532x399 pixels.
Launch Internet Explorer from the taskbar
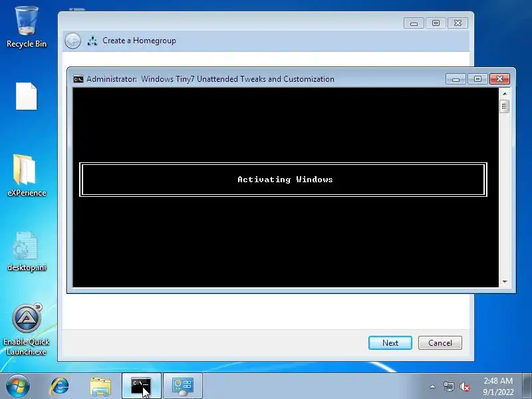coord(60,386)
